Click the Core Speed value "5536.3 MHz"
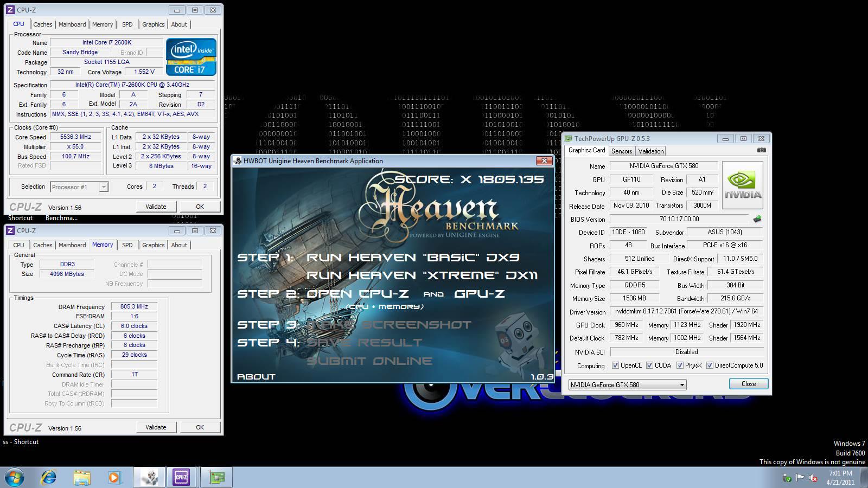Screen dimensions: 868x488 [x=75, y=137]
